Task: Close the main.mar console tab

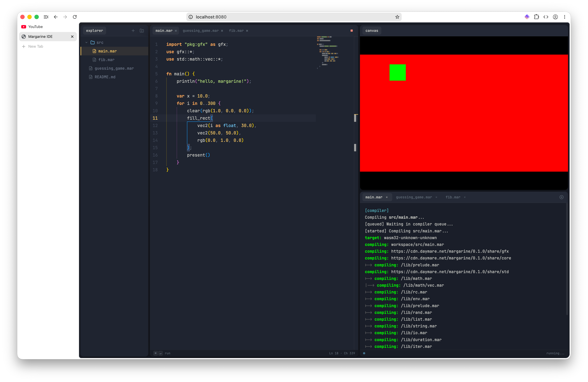Action: point(387,197)
